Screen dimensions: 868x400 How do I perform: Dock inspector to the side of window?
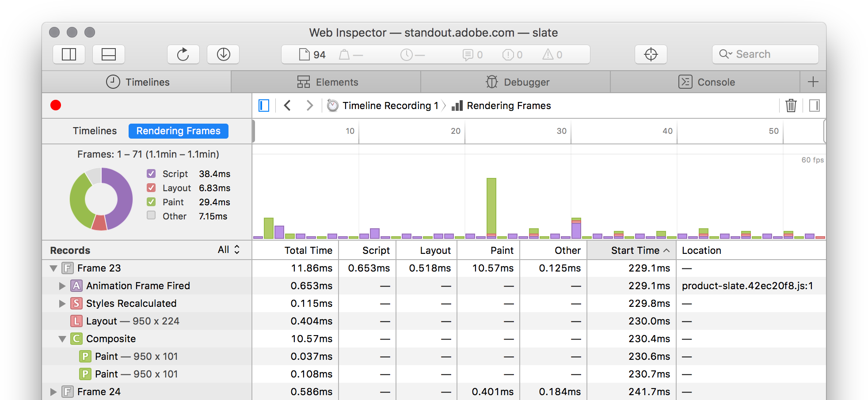[69, 54]
